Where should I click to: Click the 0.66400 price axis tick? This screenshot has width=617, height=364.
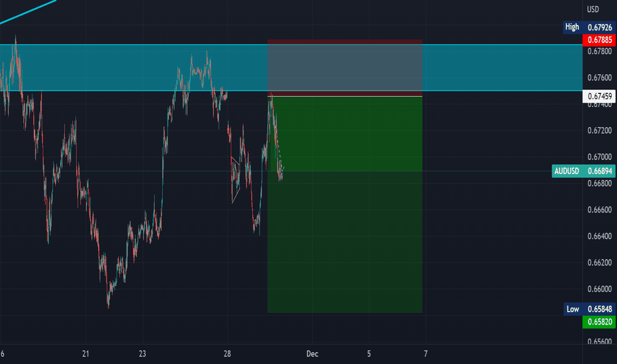(599, 236)
